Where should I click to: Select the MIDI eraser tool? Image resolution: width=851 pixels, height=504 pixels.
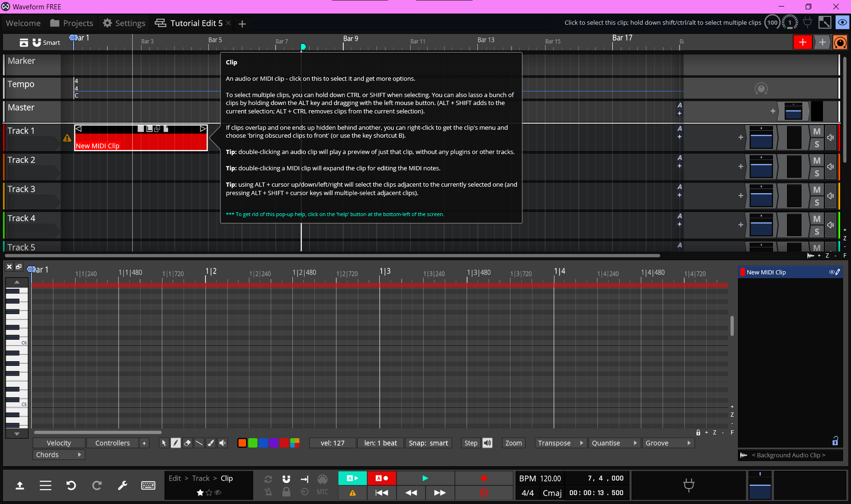187,443
